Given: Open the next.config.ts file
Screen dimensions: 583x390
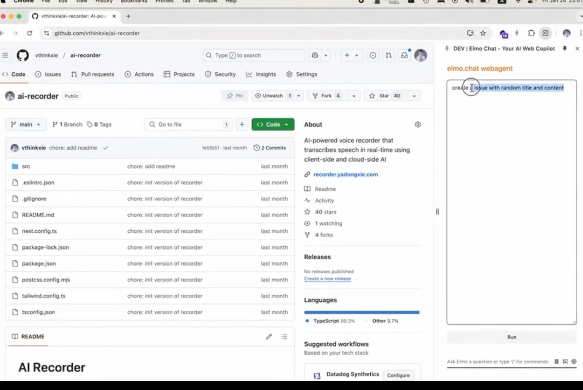Looking at the screenshot, I should (39, 231).
